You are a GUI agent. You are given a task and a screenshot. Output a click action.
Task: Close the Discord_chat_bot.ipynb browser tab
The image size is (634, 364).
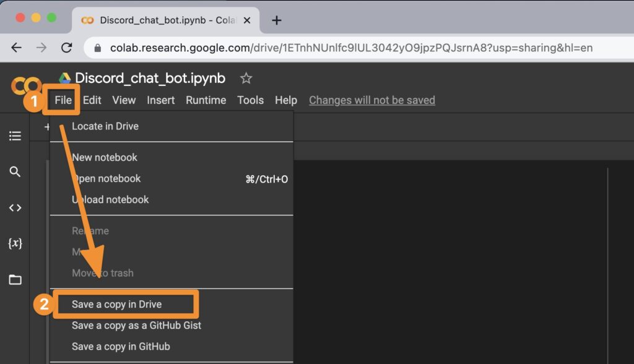(x=246, y=20)
